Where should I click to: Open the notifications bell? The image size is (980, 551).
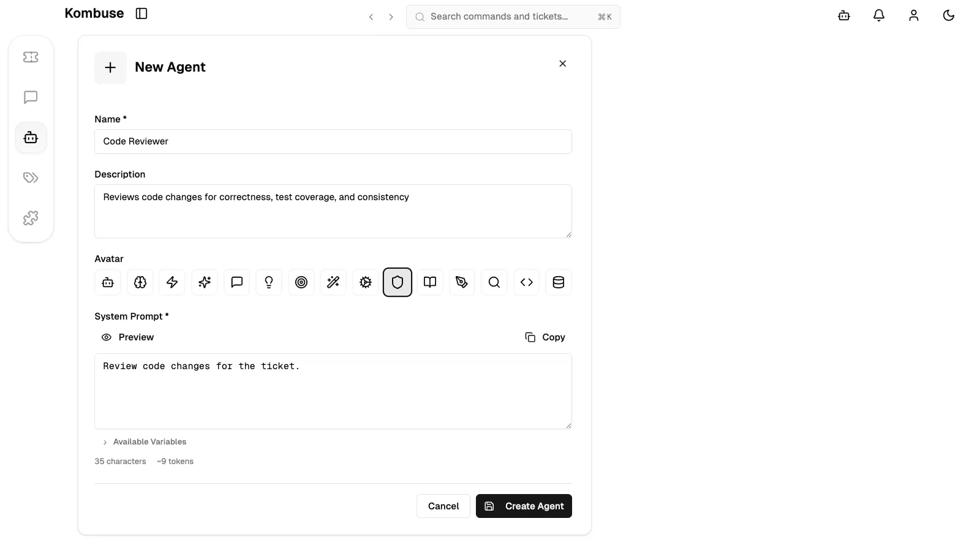point(878,15)
